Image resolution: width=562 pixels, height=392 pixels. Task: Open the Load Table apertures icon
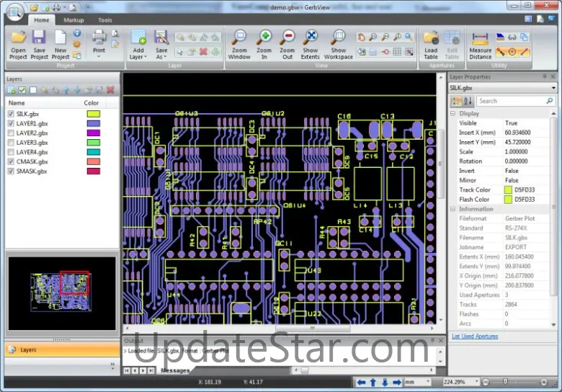click(431, 37)
